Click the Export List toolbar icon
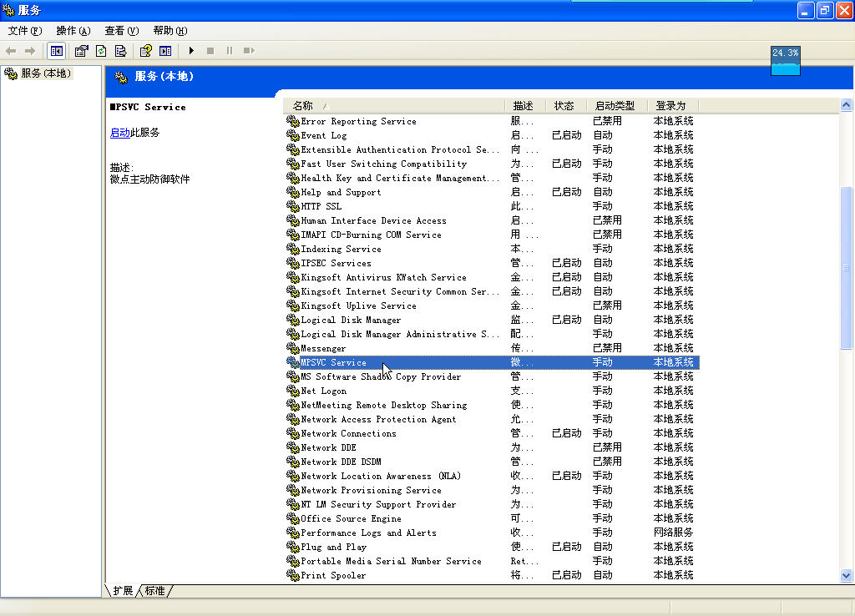 click(120, 51)
